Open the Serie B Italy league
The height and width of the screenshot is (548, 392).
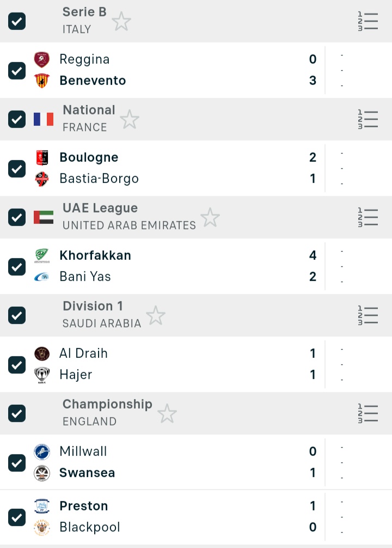84,21
